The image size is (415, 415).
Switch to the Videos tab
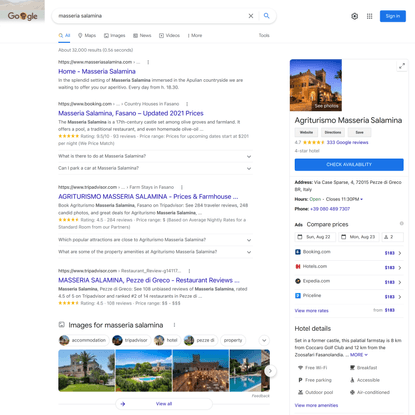(x=169, y=35)
